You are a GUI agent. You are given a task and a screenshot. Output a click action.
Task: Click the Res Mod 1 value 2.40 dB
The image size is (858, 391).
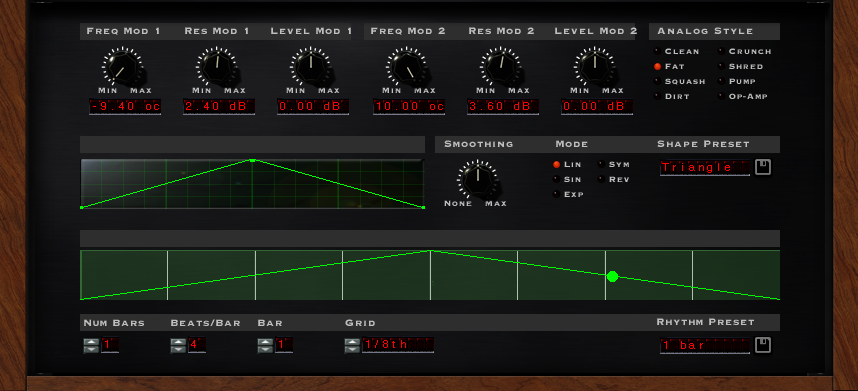coord(219,107)
